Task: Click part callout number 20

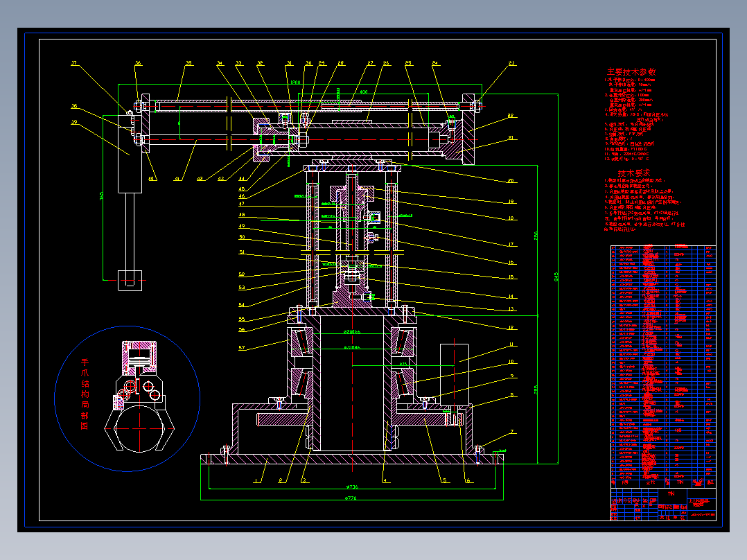Action: pyautogui.click(x=511, y=181)
